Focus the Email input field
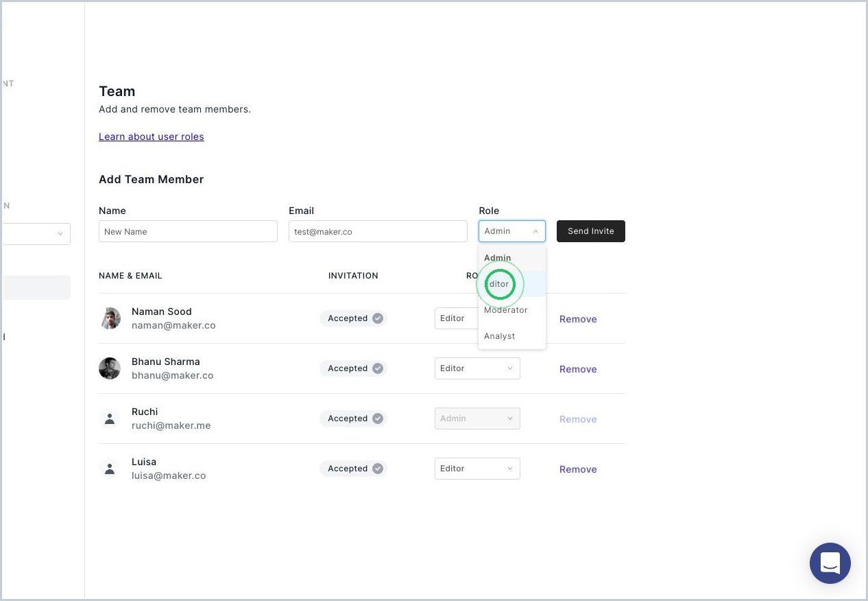Image resolution: width=868 pixels, height=601 pixels. click(378, 231)
